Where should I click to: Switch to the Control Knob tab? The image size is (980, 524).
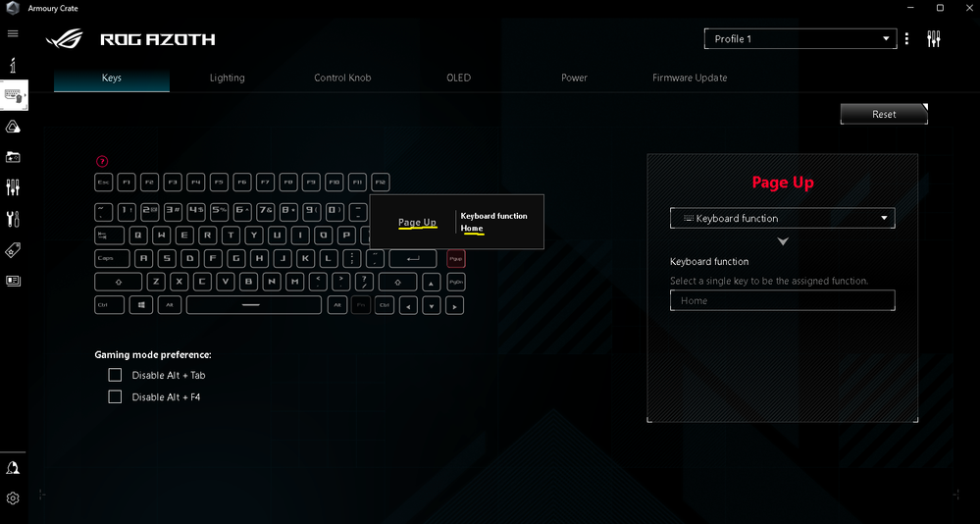(x=342, y=79)
